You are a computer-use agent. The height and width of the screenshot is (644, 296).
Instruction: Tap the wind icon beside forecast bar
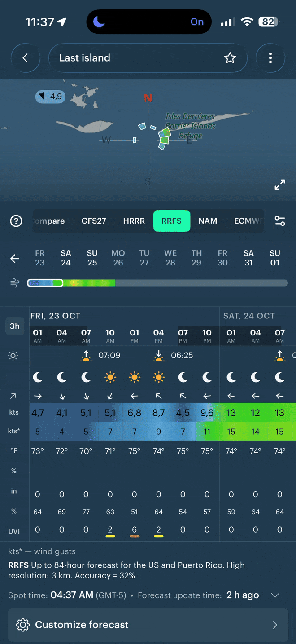[15, 283]
